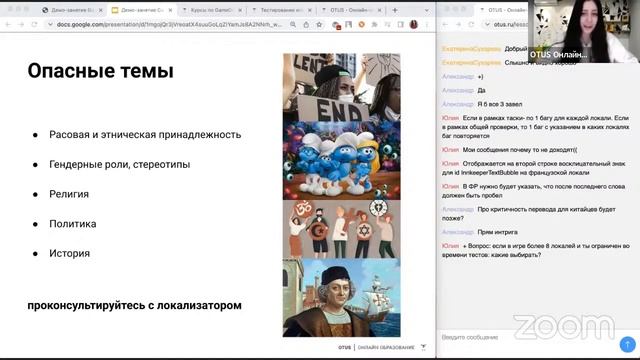Toggle the browser side panel icon
Image resolution: width=640 pixels, height=360 pixels.
click(400, 24)
